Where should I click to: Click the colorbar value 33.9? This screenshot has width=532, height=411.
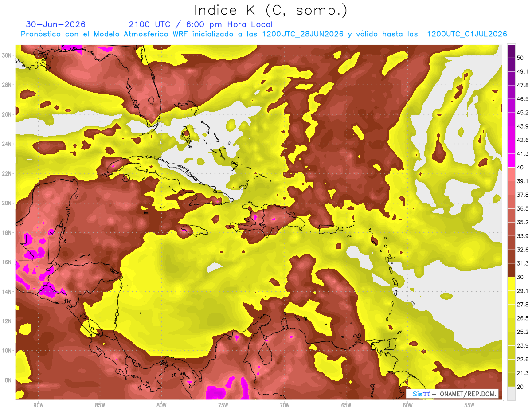tap(522, 236)
